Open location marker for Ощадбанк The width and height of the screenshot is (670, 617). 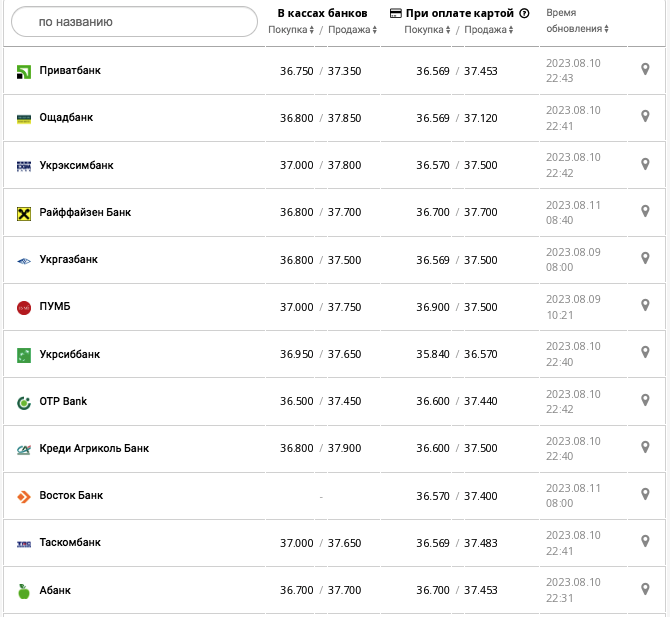tap(645, 117)
